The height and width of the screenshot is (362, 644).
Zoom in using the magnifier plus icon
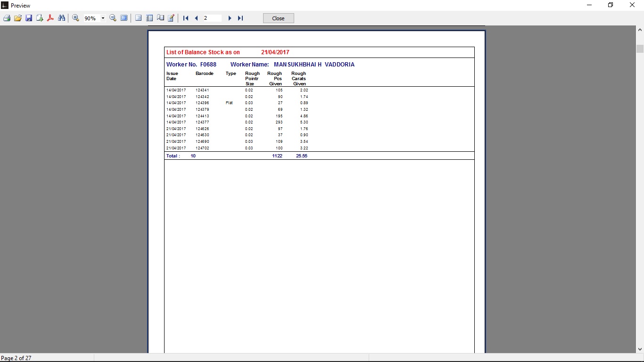pyautogui.click(x=75, y=18)
